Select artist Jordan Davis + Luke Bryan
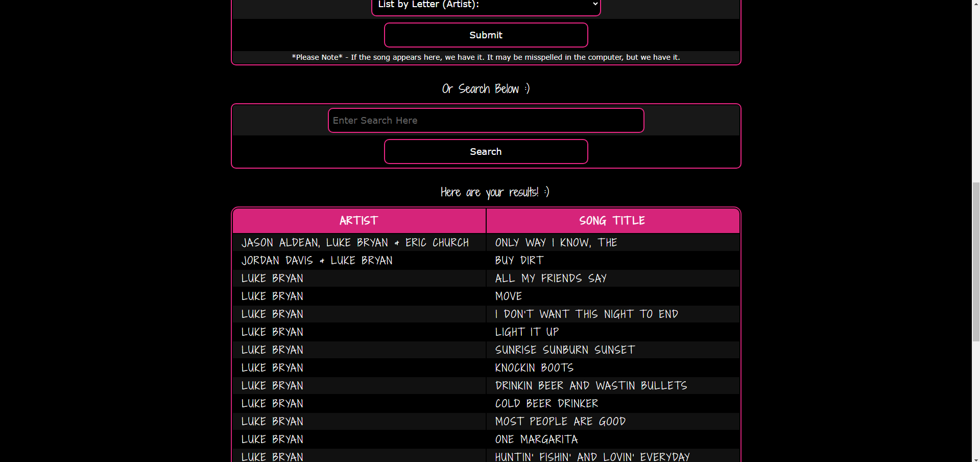The width and height of the screenshot is (980, 462). pyautogui.click(x=317, y=261)
